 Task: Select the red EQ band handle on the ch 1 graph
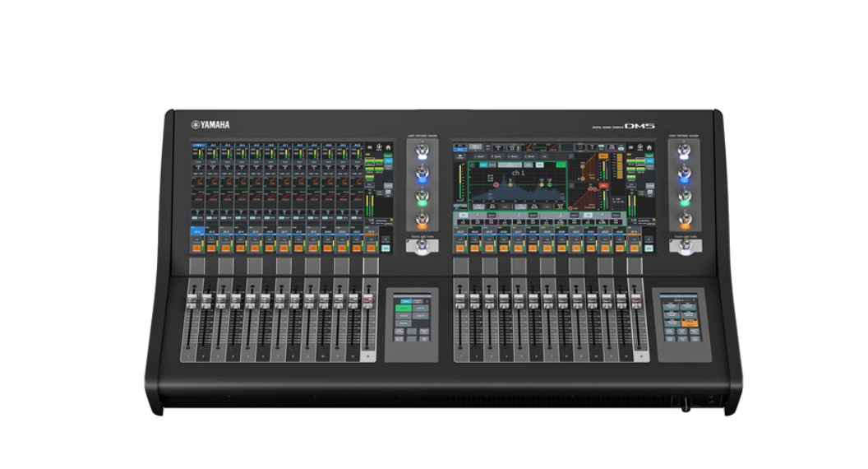coord(496,185)
